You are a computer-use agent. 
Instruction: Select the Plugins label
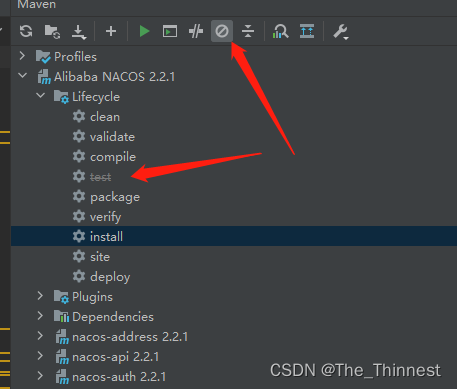click(x=92, y=297)
